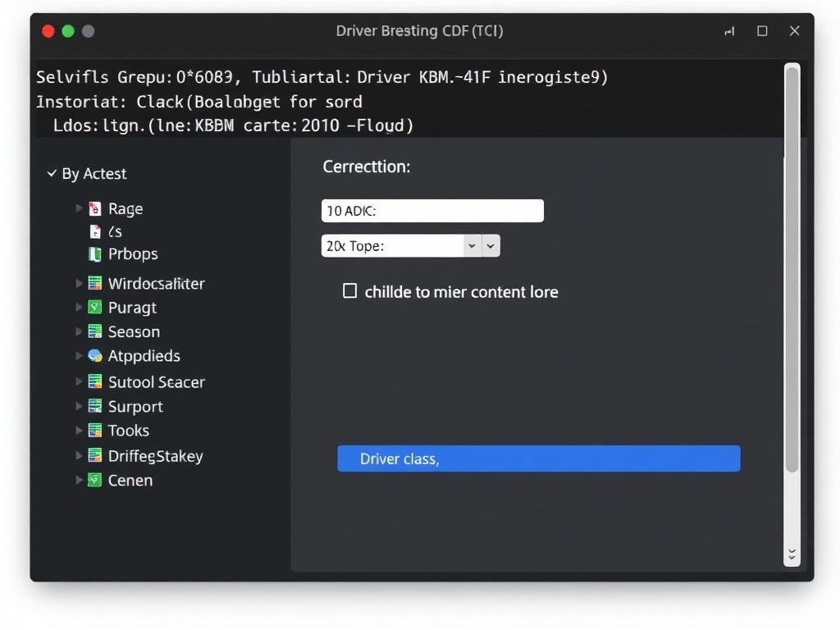Click the Sutool Seacer icon
This screenshot has width=840, height=630.
(95, 381)
